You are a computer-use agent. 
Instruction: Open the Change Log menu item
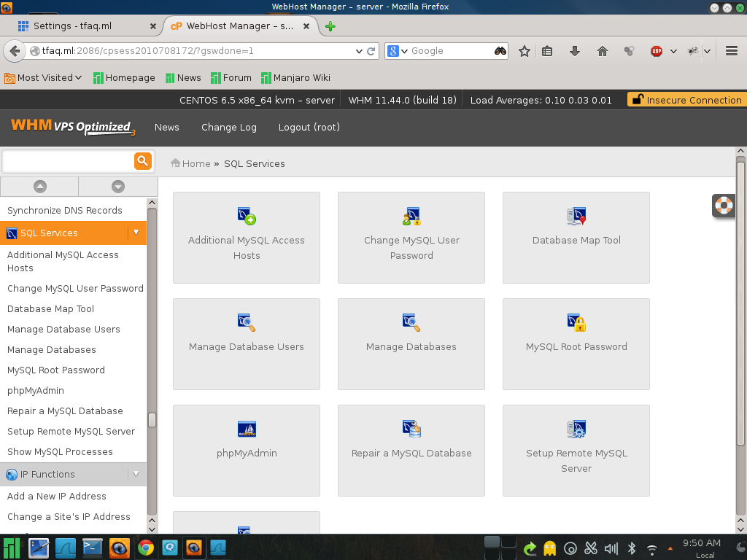click(x=229, y=127)
